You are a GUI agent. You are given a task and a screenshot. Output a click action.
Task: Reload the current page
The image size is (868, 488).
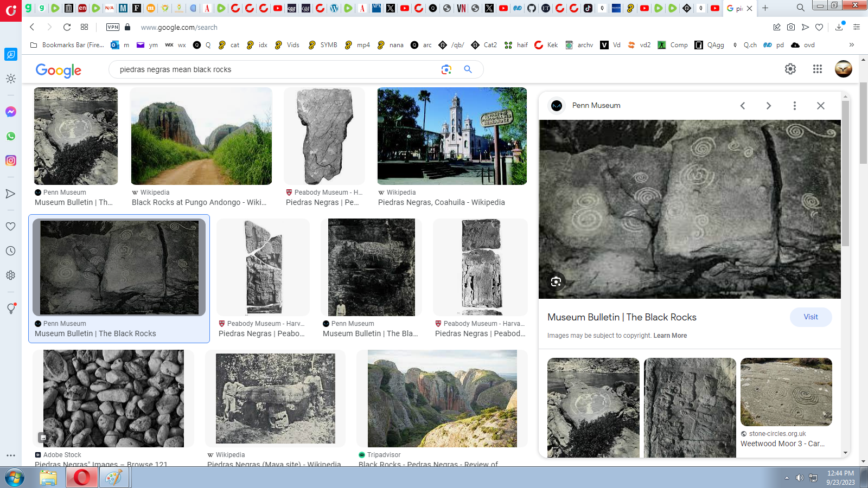[67, 27]
